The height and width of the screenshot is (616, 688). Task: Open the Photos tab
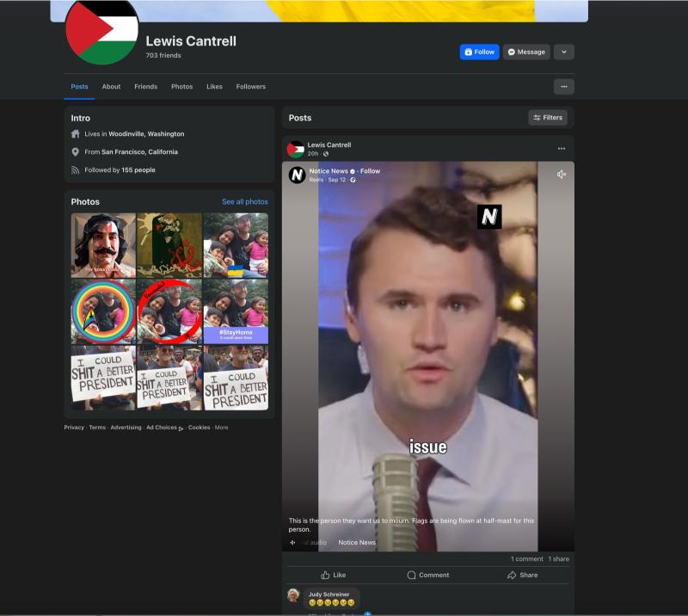pyautogui.click(x=181, y=87)
